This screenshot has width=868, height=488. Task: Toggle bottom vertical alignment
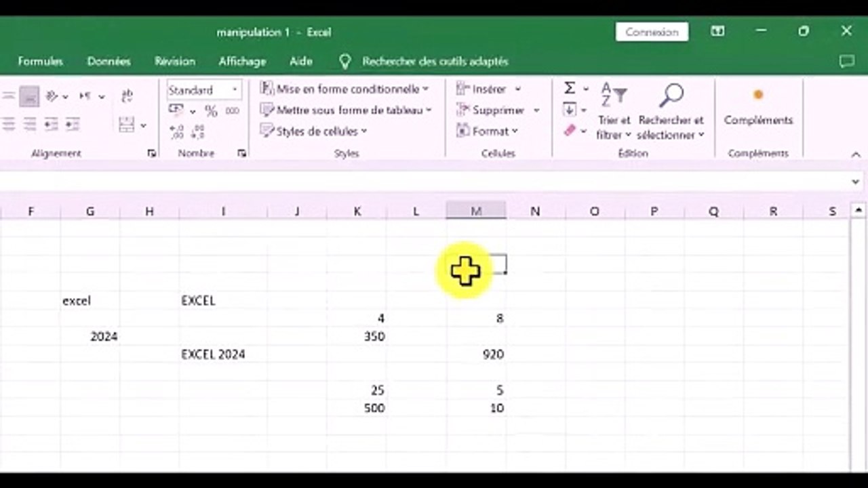(x=29, y=96)
